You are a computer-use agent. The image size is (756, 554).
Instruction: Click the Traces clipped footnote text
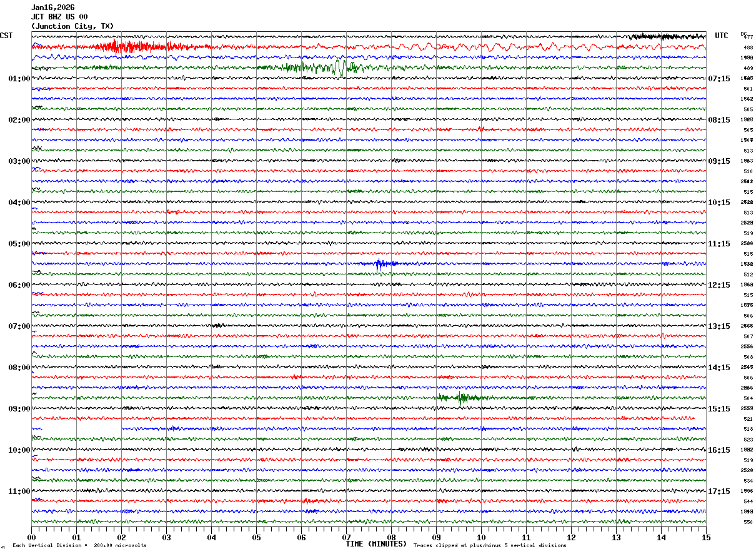point(490,545)
